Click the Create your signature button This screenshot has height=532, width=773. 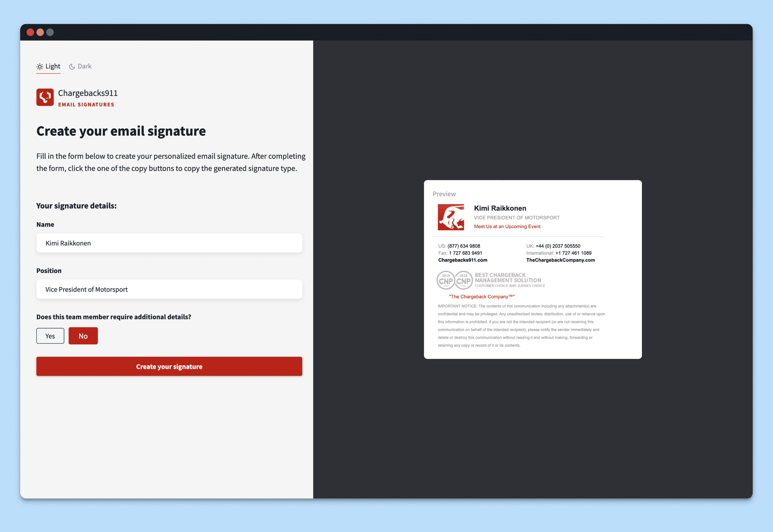click(x=169, y=367)
